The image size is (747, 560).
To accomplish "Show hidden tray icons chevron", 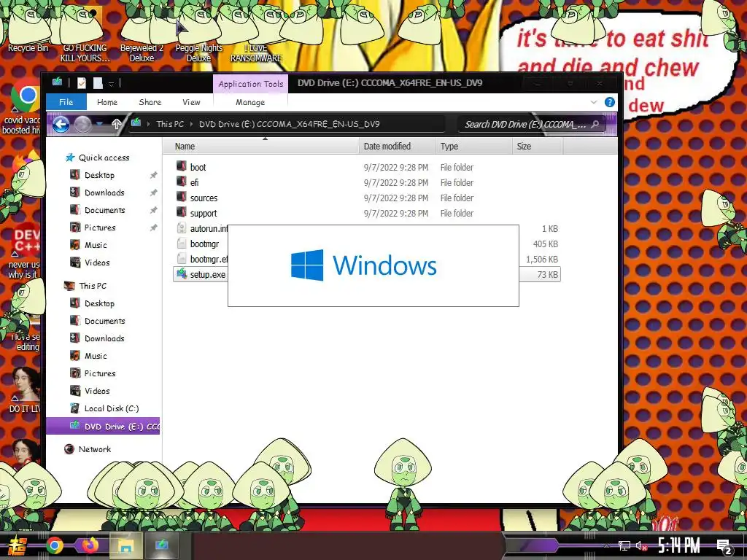I will point(606,545).
